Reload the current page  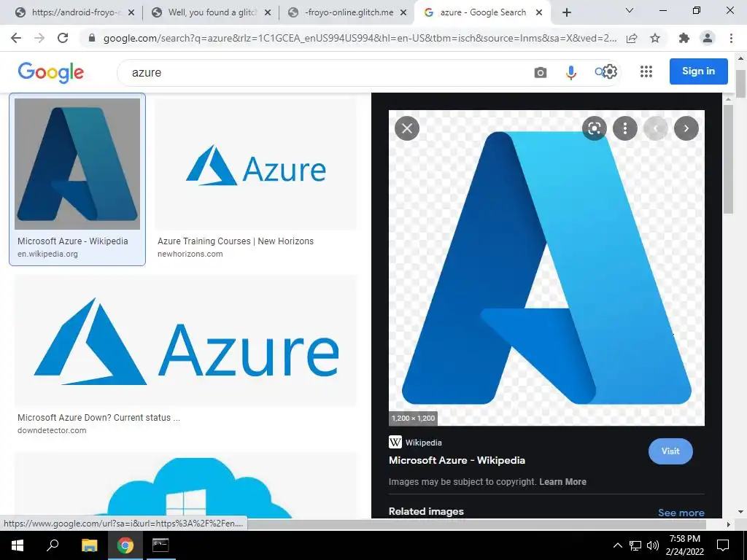coord(63,38)
